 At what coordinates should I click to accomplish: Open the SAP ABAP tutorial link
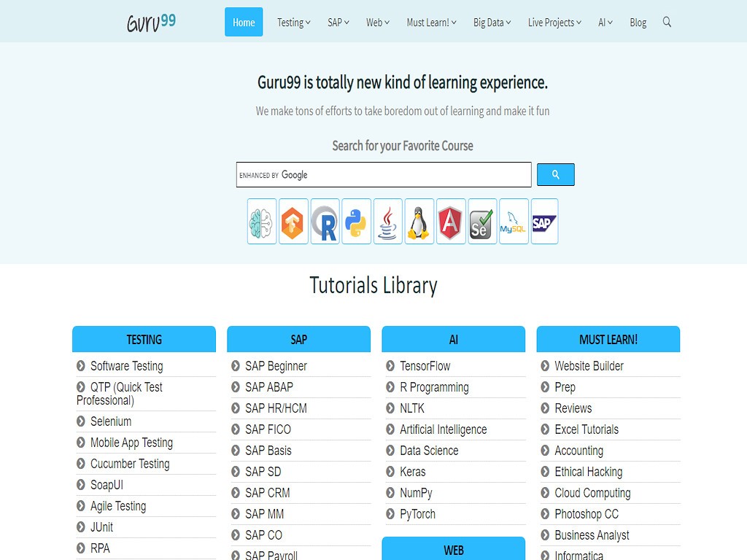[269, 386]
